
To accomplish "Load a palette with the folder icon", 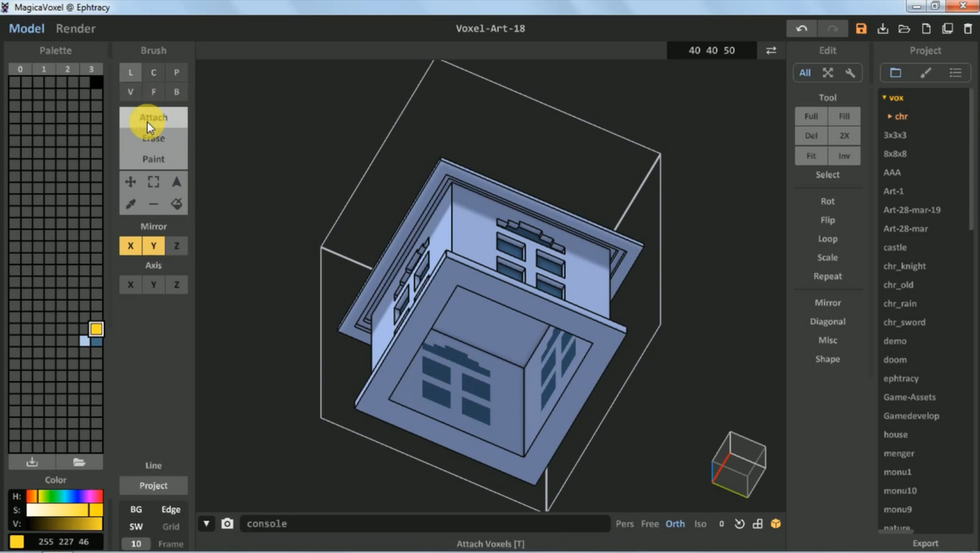I will [79, 462].
